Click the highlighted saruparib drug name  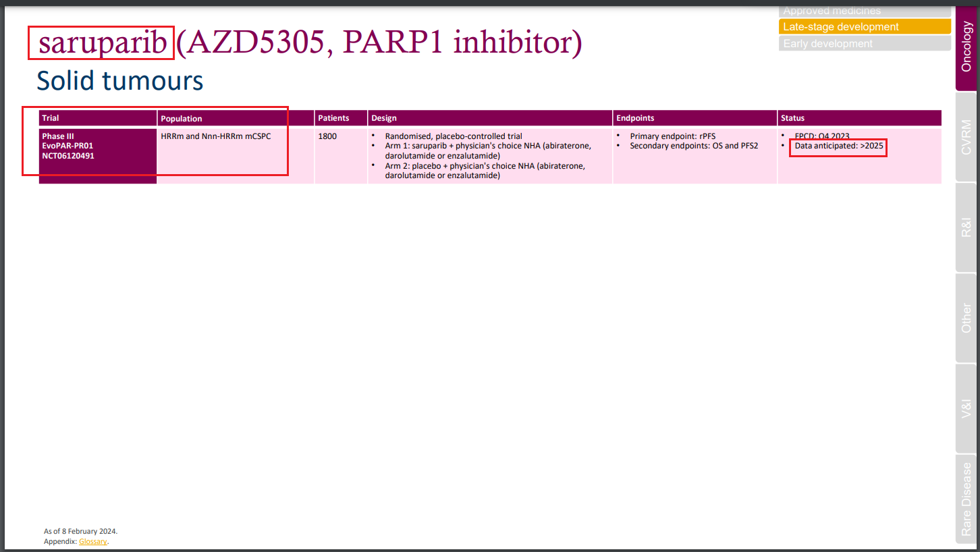point(100,43)
